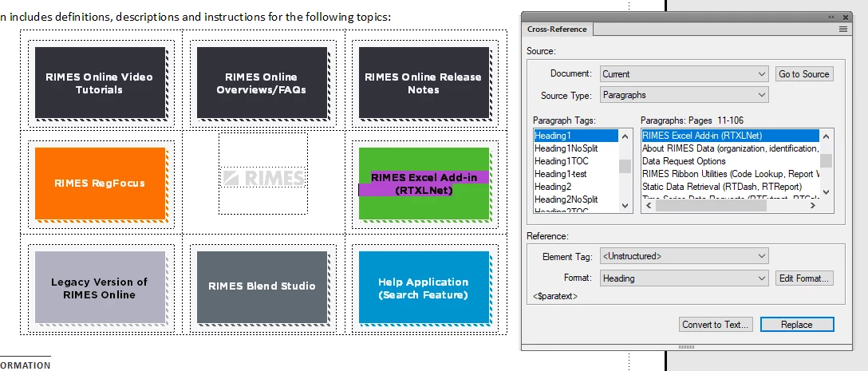The height and width of the screenshot is (371, 868).
Task: Open the Document dropdown showing Current
Action: tap(685, 73)
